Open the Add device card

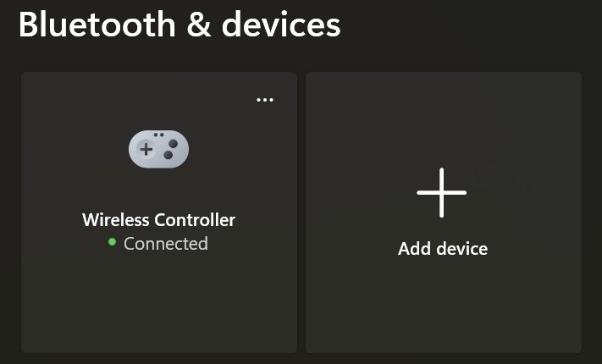pyautogui.click(x=444, y=212)
